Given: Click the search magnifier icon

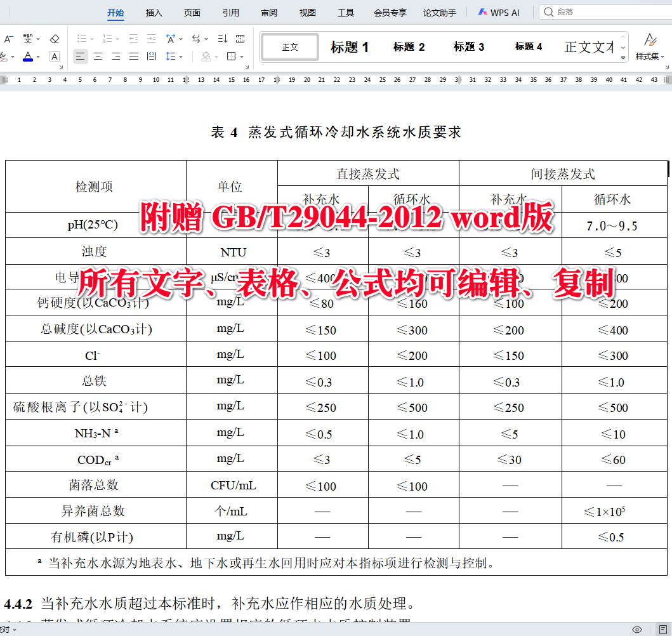Looking at the screenshot, I should [x=548, y=12].
